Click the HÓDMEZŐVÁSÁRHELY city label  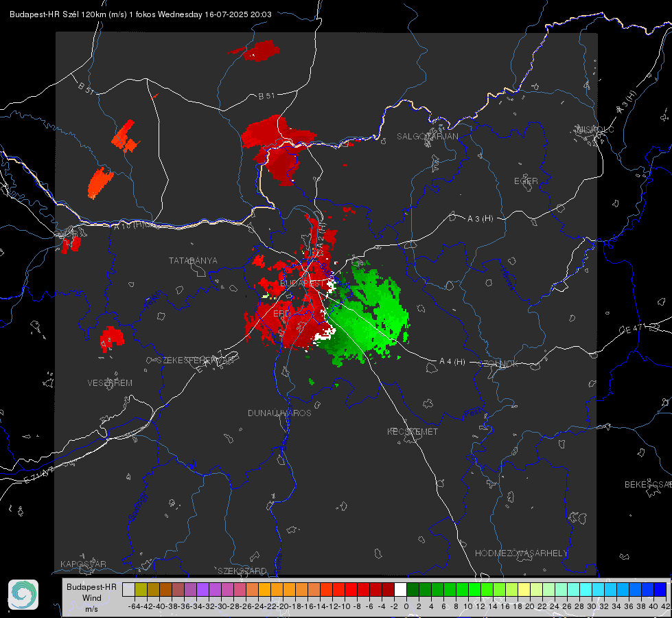(521, 553)
